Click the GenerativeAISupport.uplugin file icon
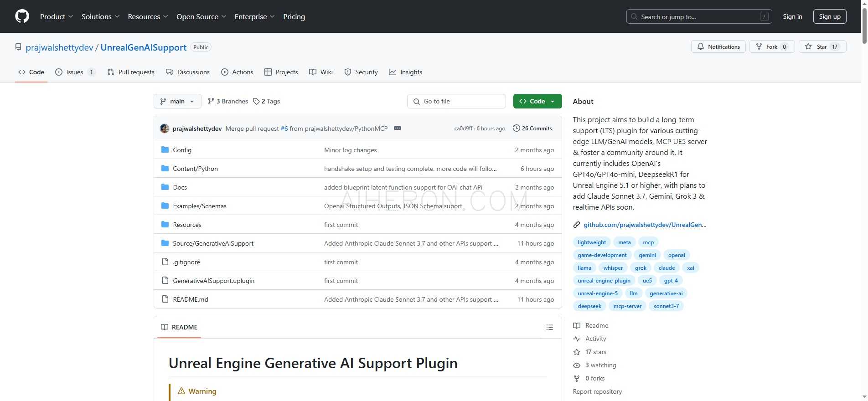The width and height of the screenshot is (868, 401). pyautogui.click(x=165, y=281)
